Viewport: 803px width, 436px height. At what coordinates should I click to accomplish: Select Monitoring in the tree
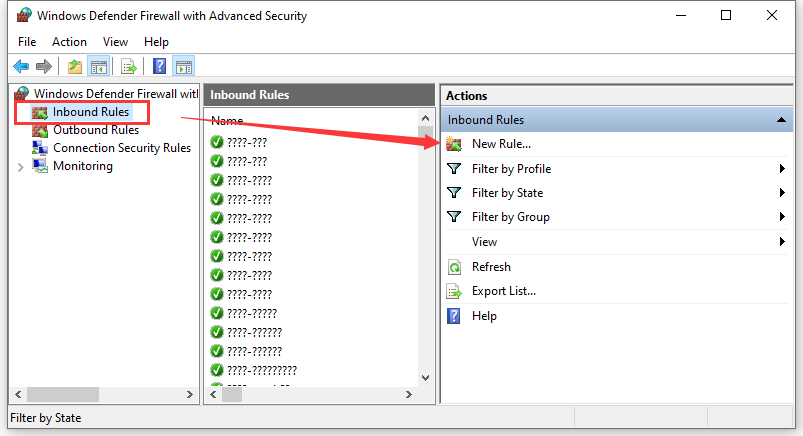pyautogui.click(x=83, y=166)
